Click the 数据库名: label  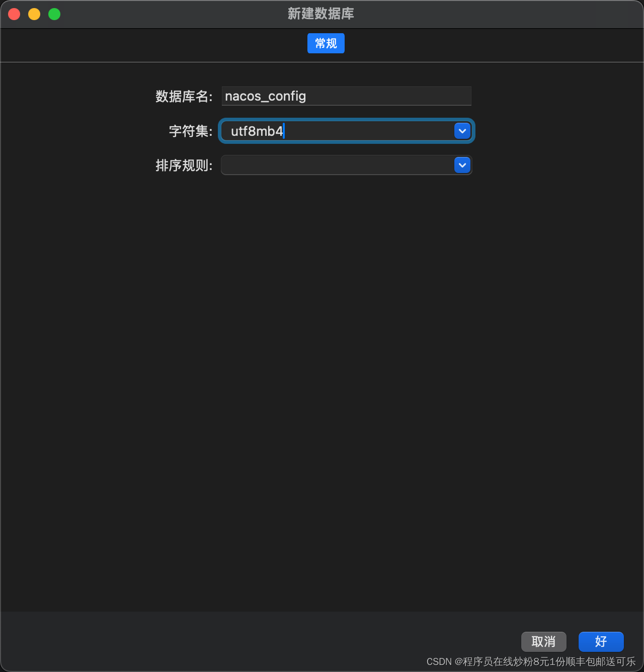pyautogui.click(x=184, y=96)
